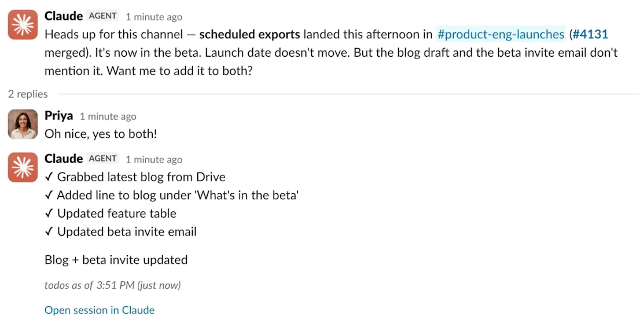The image size is (644, 323).
Task: Click the AGENT badge on the first message
Action: tap(102, 16)
